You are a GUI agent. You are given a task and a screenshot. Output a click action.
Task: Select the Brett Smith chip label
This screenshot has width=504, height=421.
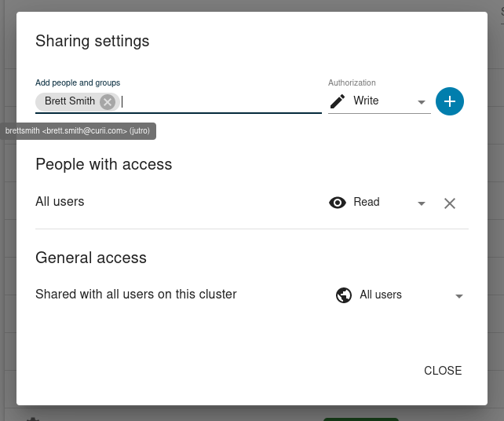point(70,101)
